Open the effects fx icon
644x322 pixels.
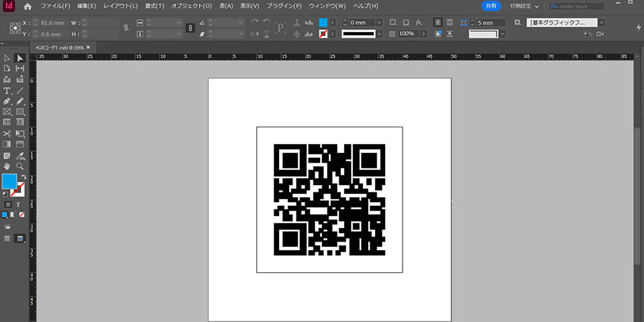(419, 23)
